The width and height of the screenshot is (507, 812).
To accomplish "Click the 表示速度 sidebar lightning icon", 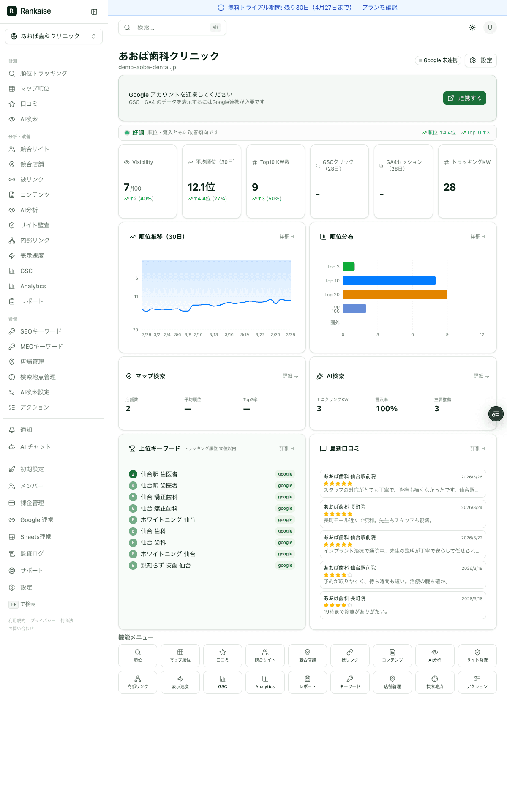I will [x=12, y=256].
